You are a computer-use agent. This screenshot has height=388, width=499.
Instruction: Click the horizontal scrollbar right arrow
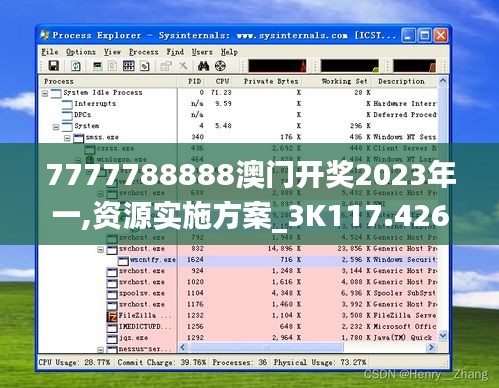click(x=431, y=347)
